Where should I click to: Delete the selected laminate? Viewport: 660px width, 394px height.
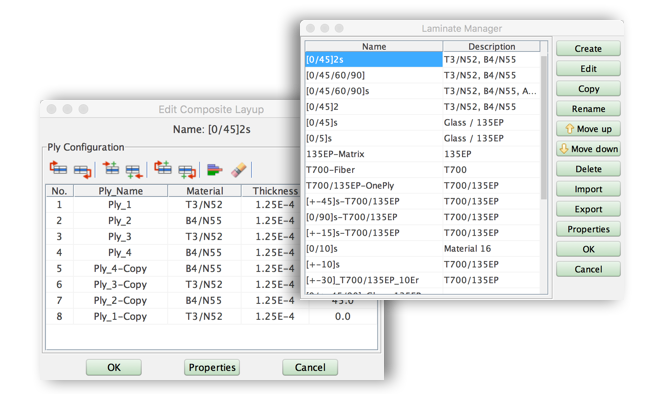588,169
